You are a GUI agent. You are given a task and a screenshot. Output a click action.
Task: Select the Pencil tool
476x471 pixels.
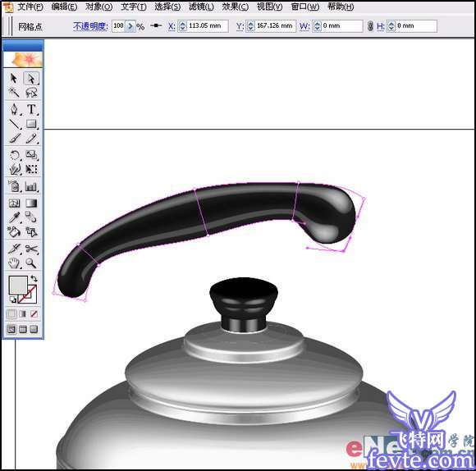[31, 139]
